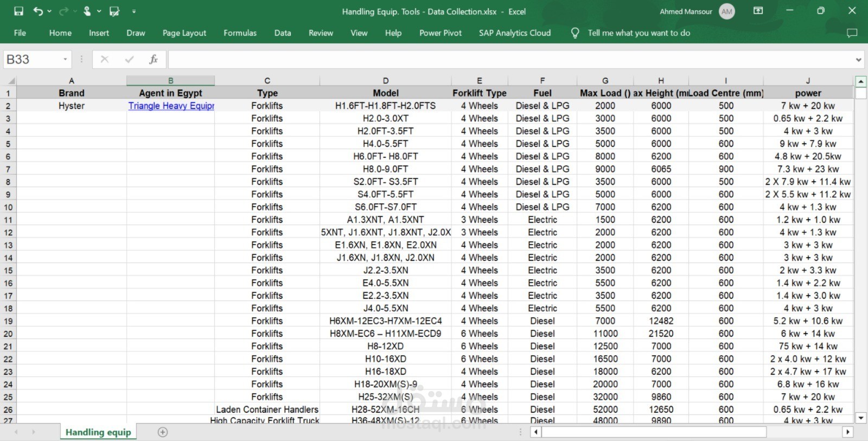Screen dimensions: 868x441
Task: Select cell with model H8-12XD
Action: coord(386,346)
